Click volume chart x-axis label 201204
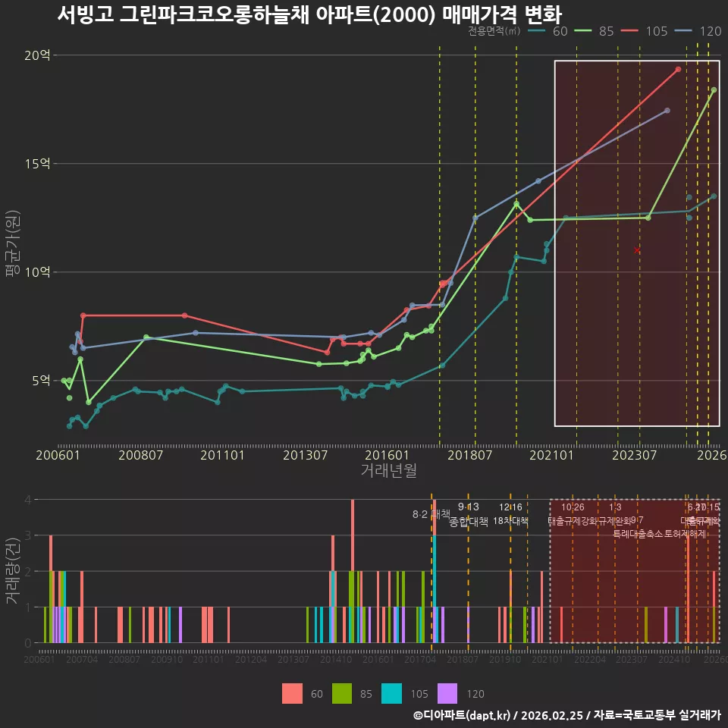This screenshot has height=728, width=728. 251,659
